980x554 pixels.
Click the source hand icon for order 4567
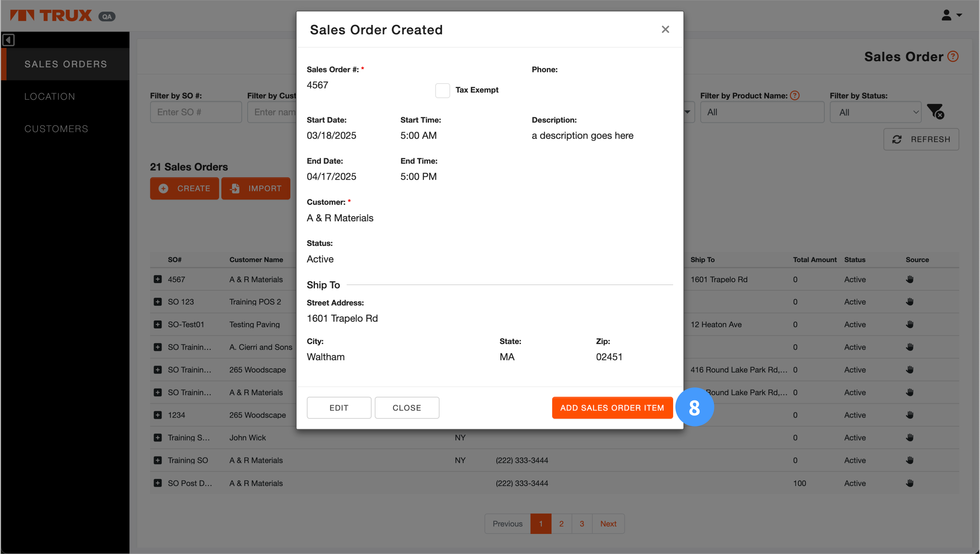coord(909,279)
